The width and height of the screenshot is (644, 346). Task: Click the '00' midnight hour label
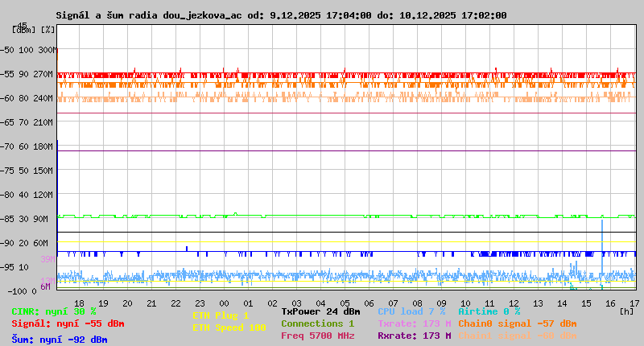[224, 303]
